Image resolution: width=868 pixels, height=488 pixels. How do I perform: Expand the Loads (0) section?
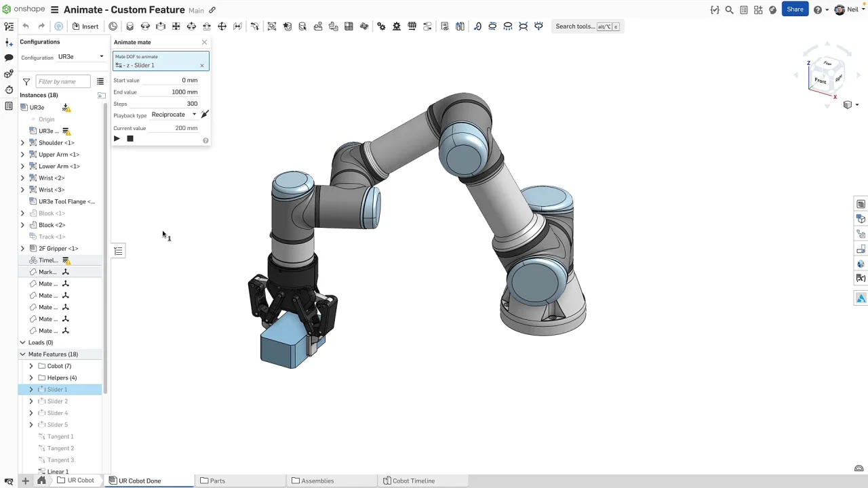pyautogui.click(x=22, y=343)
